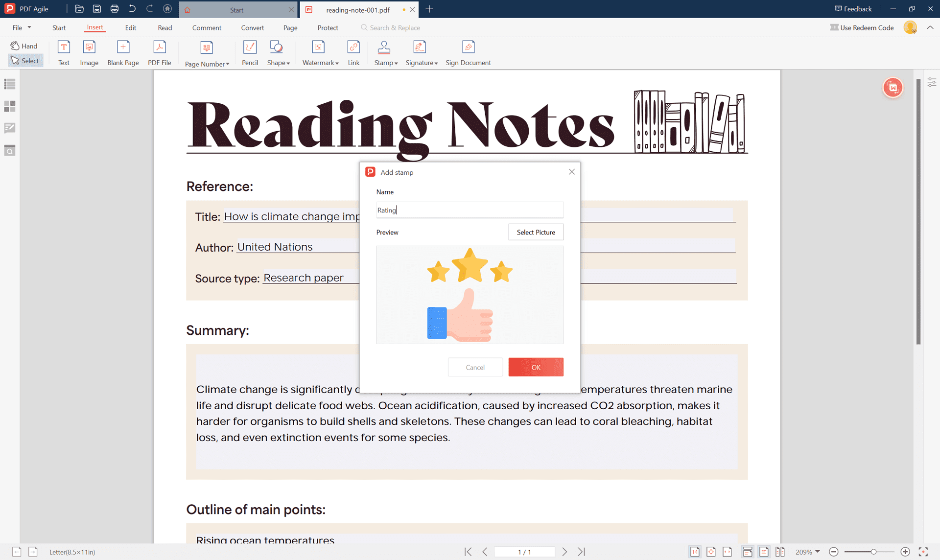Expand the File menu dropdown

pyautogui.click(x=22, y=27)
